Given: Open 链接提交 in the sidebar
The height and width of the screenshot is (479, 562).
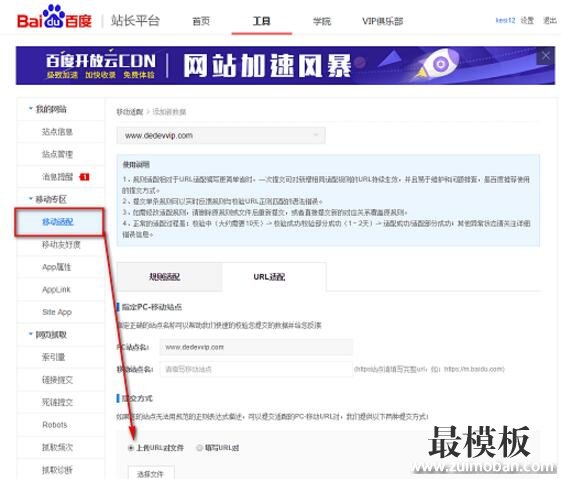Looking at the screenshot, I should click(57, 380).
